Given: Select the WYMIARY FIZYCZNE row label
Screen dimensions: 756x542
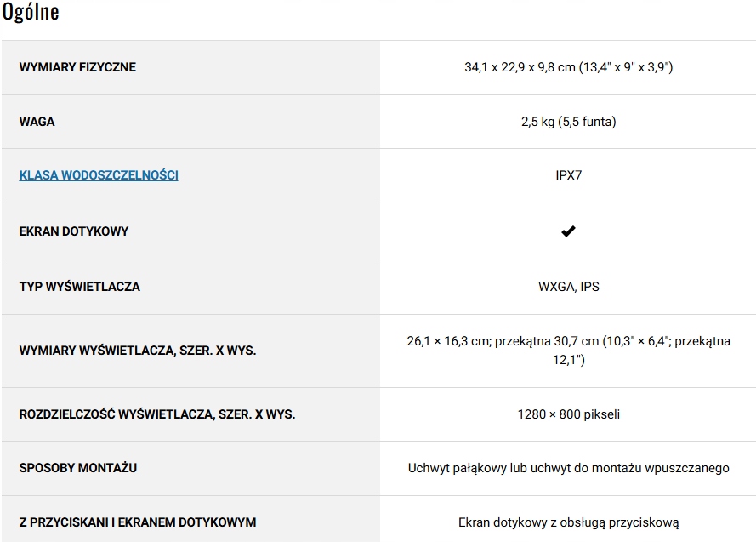Looking at the screenshot, I should click(77, 67).
